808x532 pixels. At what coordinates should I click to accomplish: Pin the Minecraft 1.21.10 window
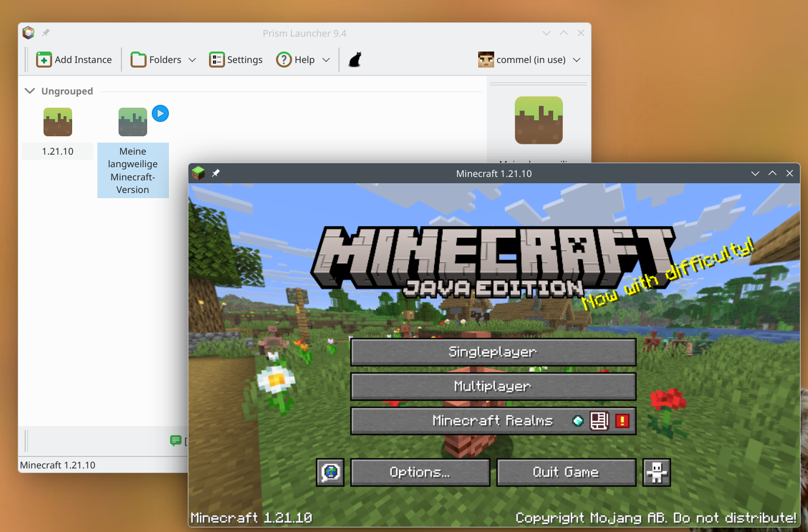pyautogui.click(x=216, y=173)
